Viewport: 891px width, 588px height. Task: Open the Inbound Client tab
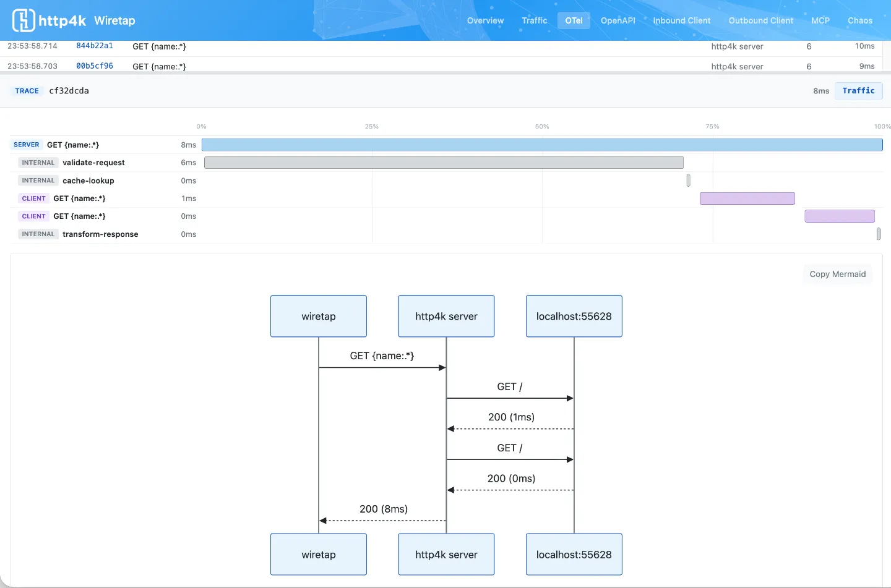pos(681,20)
